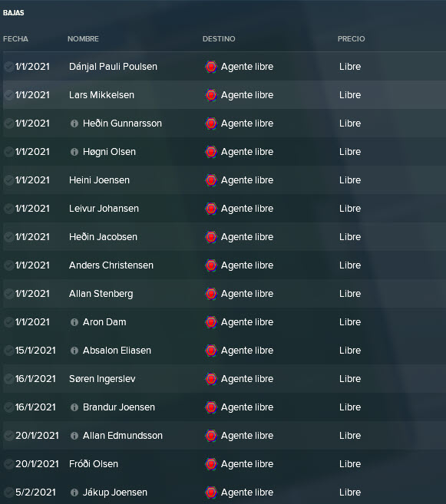Click info icon next to Jákup Joensen
Screen dimensions: 446x504
tap(74, 492)
